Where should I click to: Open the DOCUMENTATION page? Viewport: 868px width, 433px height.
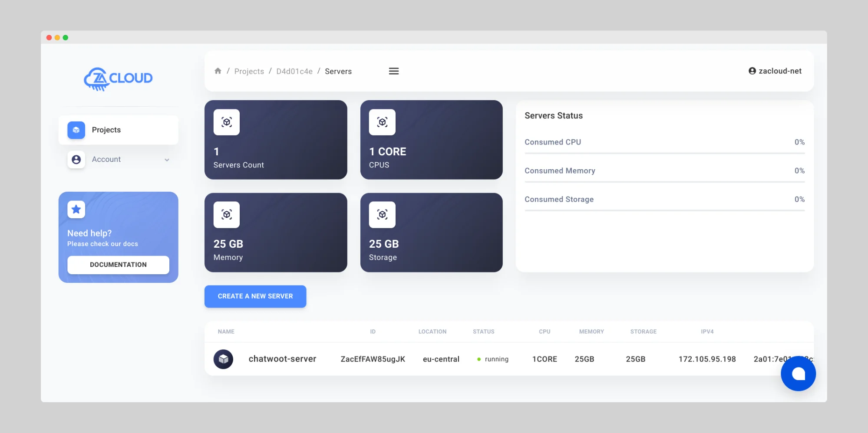pyautogui.click(x=118, y=264)
